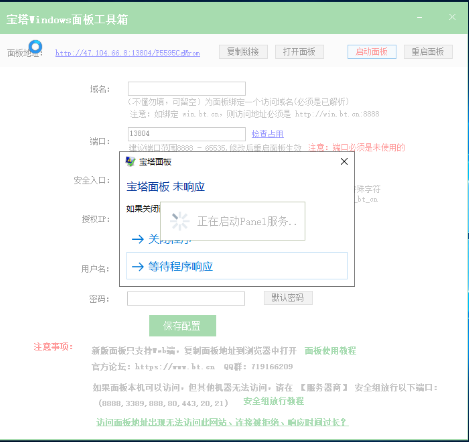Click the 重启面板 restart panel button
This screenshot has height=442, width=469.
[428, 52]
